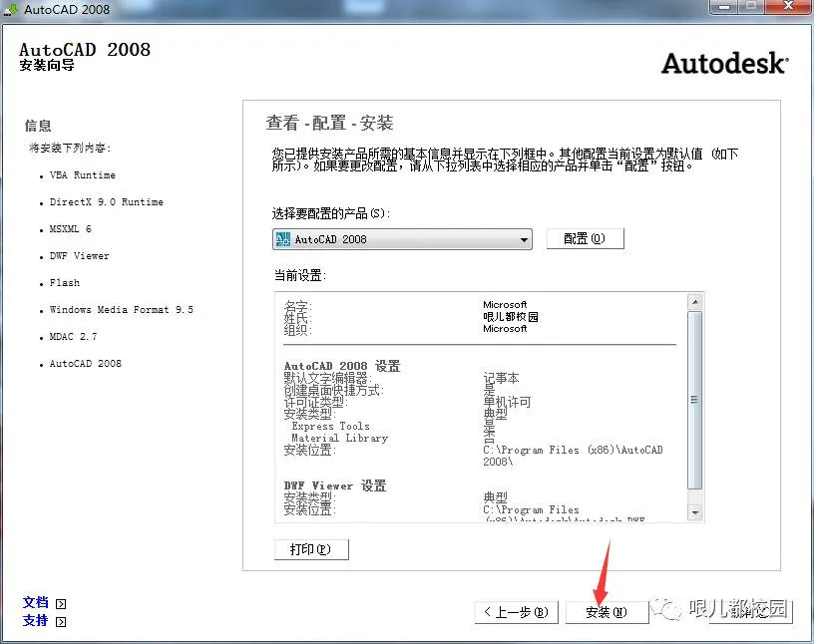The image size is (814, 644).
Task: Click the arrow icon beside 支持
Action: click(x=61, y=622)
